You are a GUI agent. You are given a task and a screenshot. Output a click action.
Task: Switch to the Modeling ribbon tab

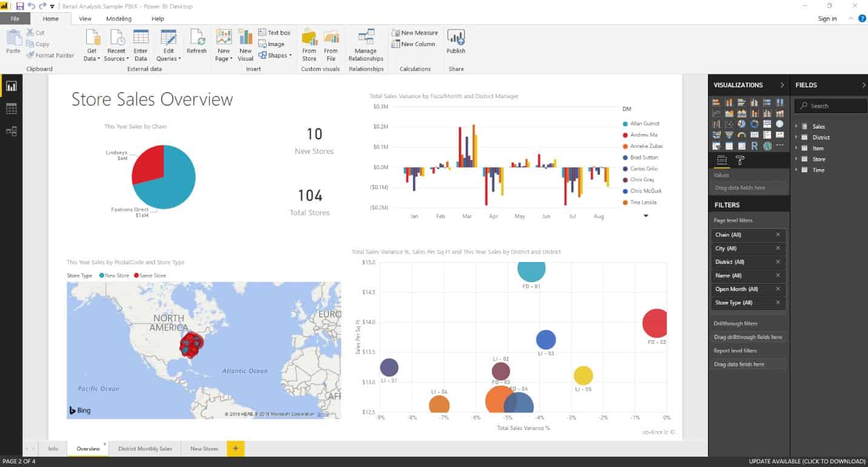point(119,19)
